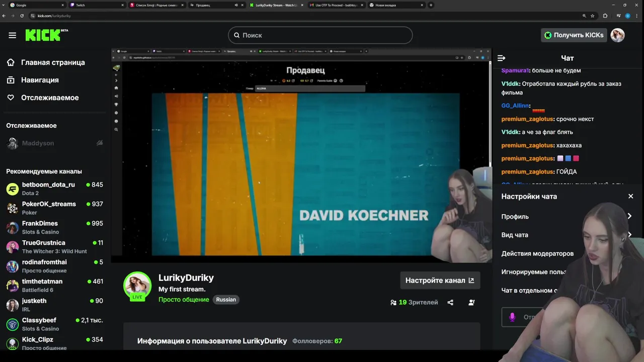Viewport: 644px width, 362px height.
Task: Open the hamburger sidebar menu
Action: [12, 35]
